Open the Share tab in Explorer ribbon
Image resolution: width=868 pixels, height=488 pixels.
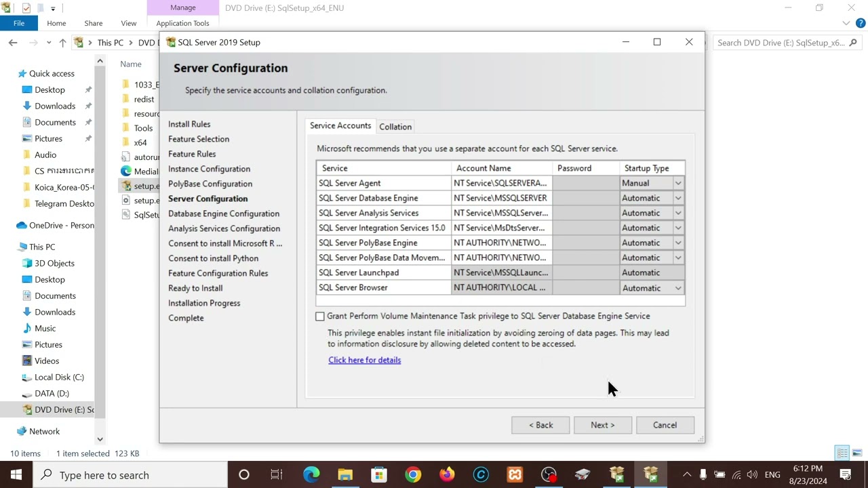tap(94, 23)
